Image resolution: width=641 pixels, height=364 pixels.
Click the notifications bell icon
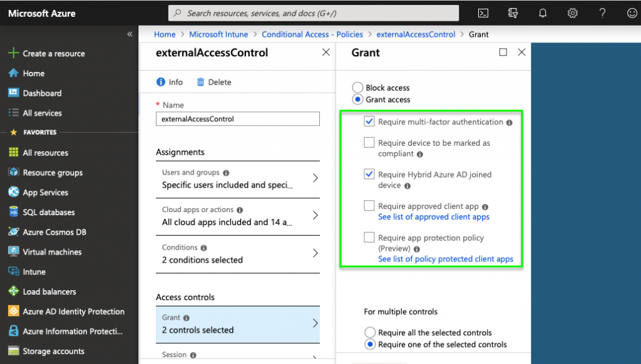[x=543, y=13]
